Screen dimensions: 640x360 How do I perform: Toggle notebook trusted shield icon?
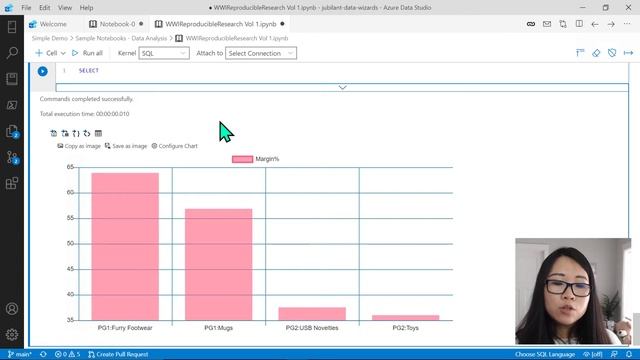coord(612,53)
